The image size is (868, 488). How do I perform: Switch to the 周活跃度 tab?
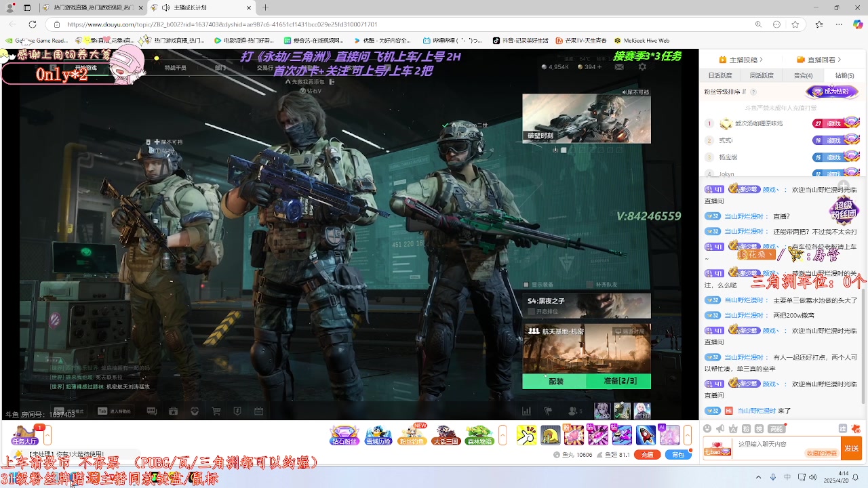click(762, 75)
